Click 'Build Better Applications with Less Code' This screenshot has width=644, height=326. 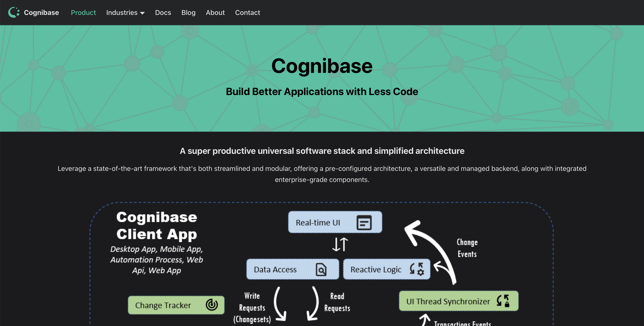322,91
